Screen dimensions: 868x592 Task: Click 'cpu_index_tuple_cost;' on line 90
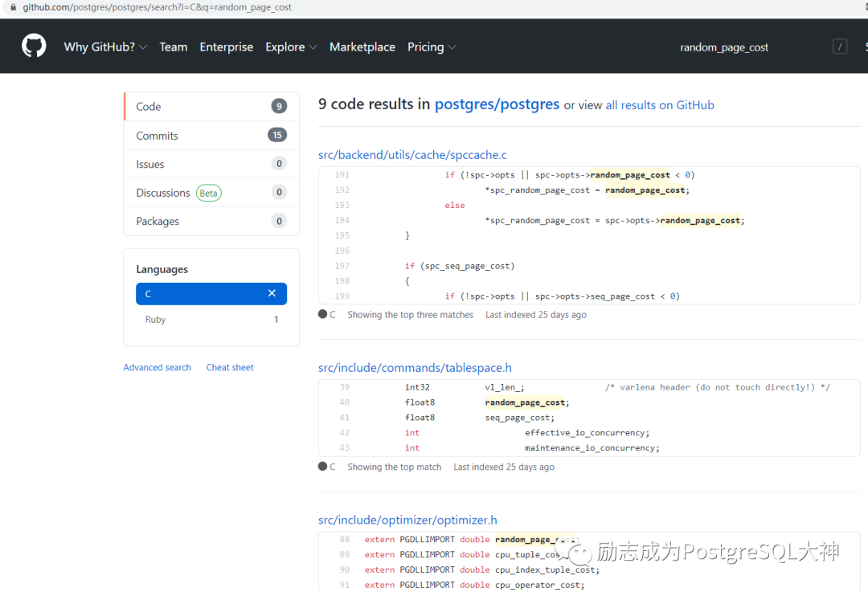tap(547, 570)
